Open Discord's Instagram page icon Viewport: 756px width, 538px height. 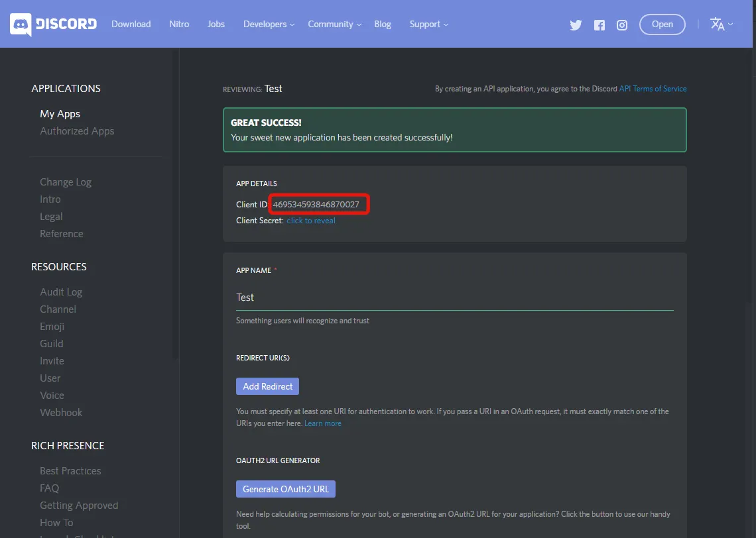(x=622, y=25)
